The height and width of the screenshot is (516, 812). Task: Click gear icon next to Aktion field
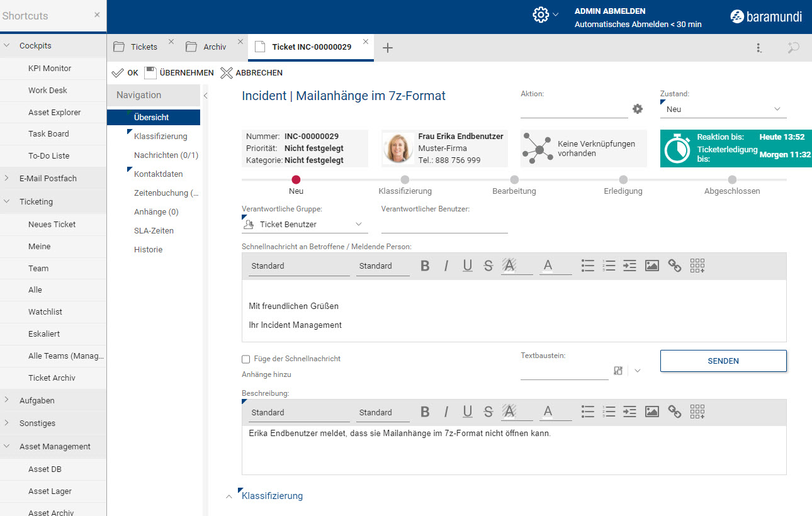tap(638, 109)
